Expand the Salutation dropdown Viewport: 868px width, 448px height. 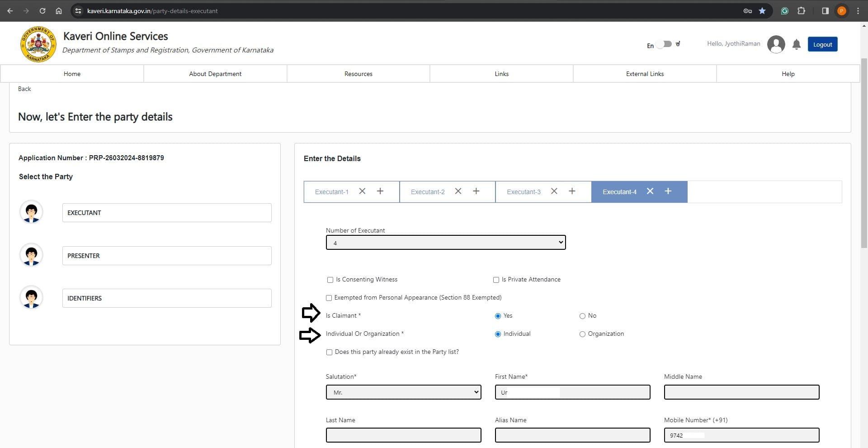pyautogui.click(x=403, y=392)
